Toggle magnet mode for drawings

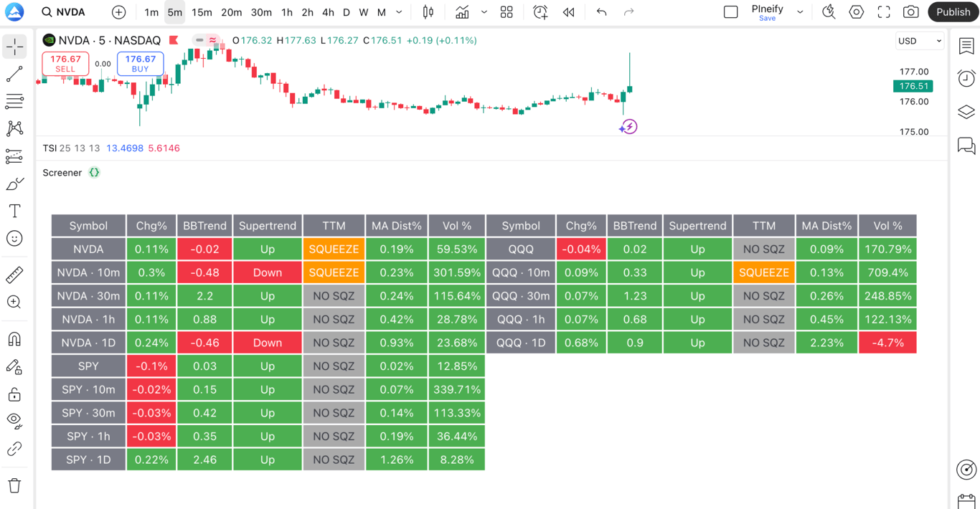pos(14,339)
